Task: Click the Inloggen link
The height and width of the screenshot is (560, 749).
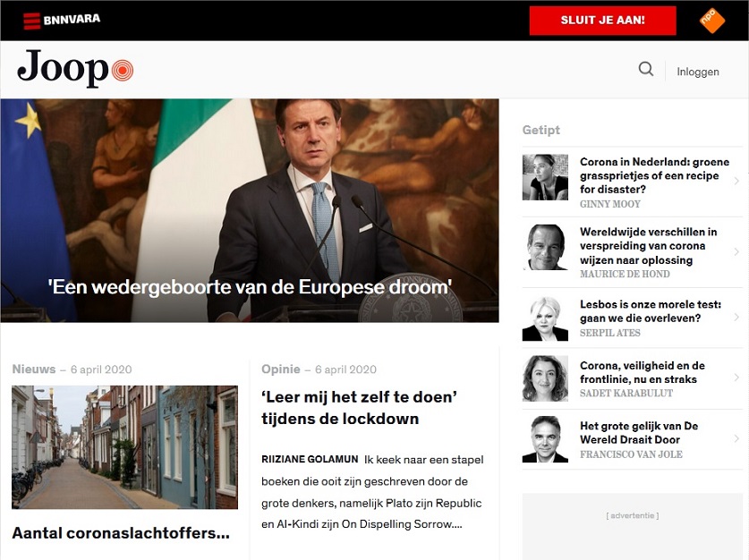Action: click(x=697, y=72)
